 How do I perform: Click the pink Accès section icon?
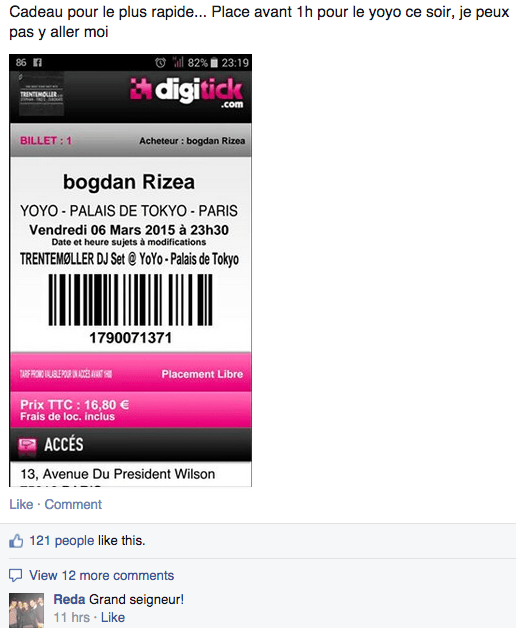click(x=27, y=445)
